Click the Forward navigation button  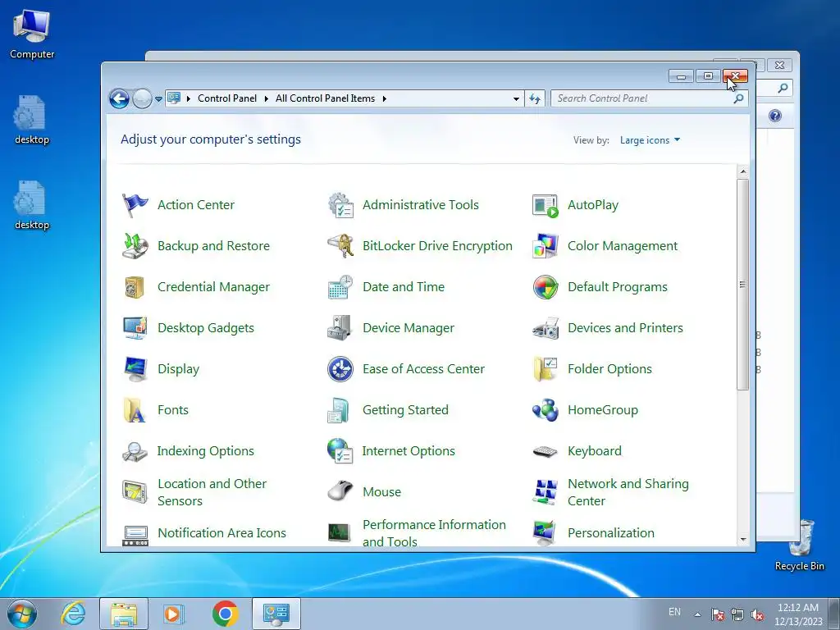click(143, 98)
